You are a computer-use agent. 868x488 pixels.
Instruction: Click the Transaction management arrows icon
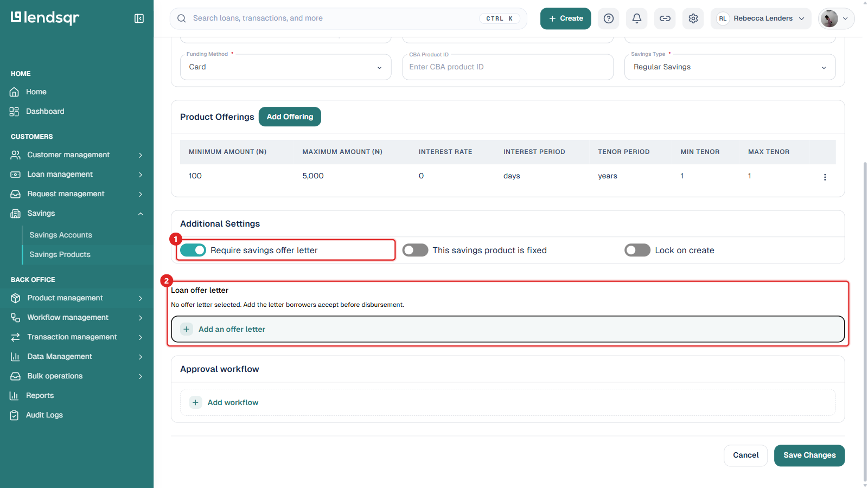point(15,337)
